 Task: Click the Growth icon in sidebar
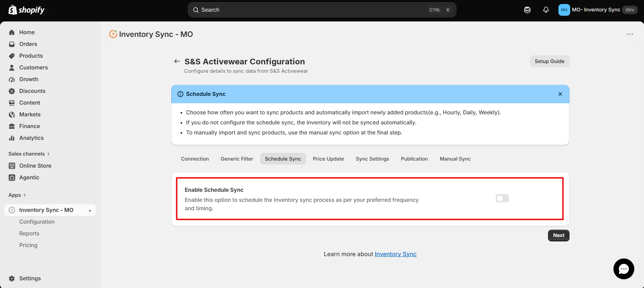coord(12,79)
